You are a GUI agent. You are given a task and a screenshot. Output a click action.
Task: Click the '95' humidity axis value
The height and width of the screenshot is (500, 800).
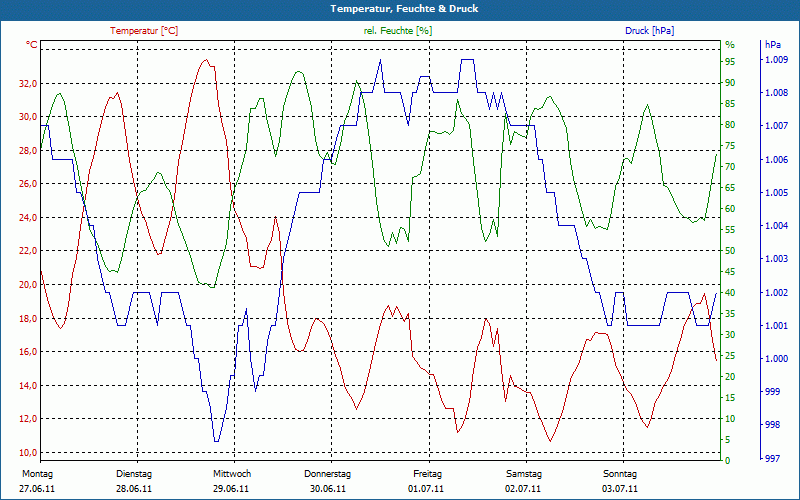pos(730,62)
